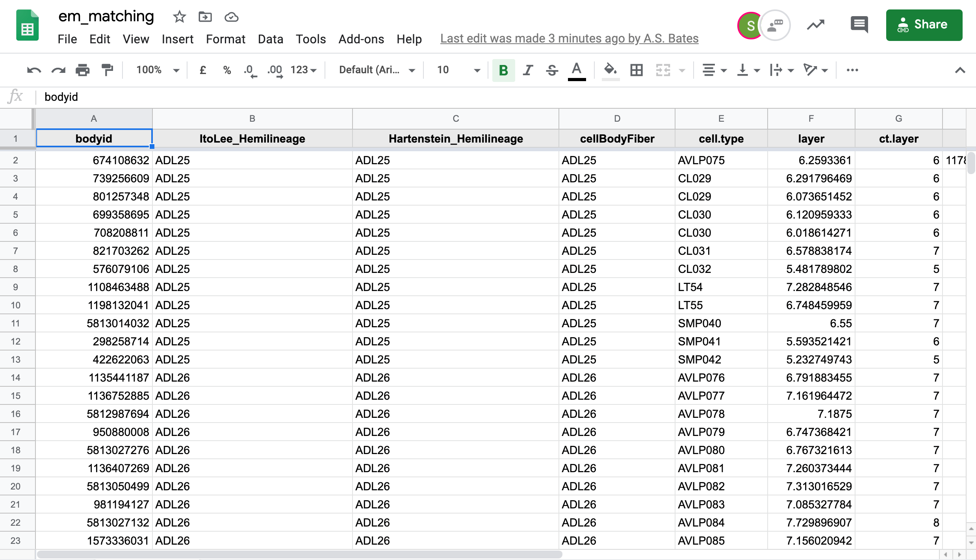
Task: Click the Text color icon
Action: (577, 70)
